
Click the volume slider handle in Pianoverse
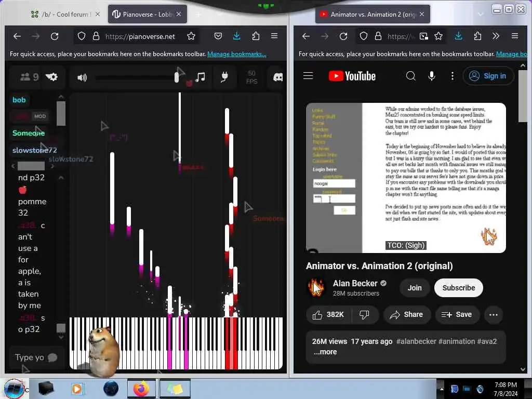177,77
